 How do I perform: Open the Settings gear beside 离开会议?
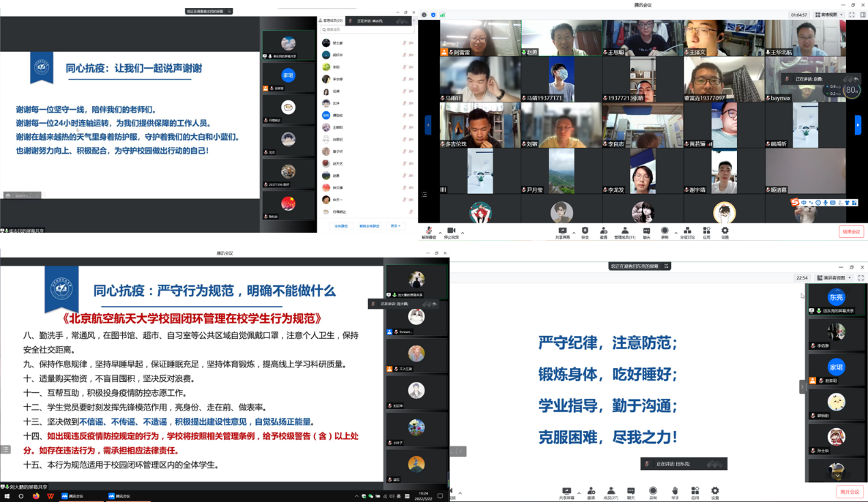coord(714,492)
